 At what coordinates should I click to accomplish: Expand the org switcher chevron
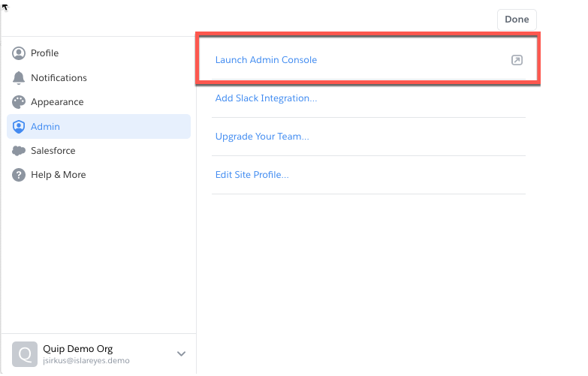point(181,353)
